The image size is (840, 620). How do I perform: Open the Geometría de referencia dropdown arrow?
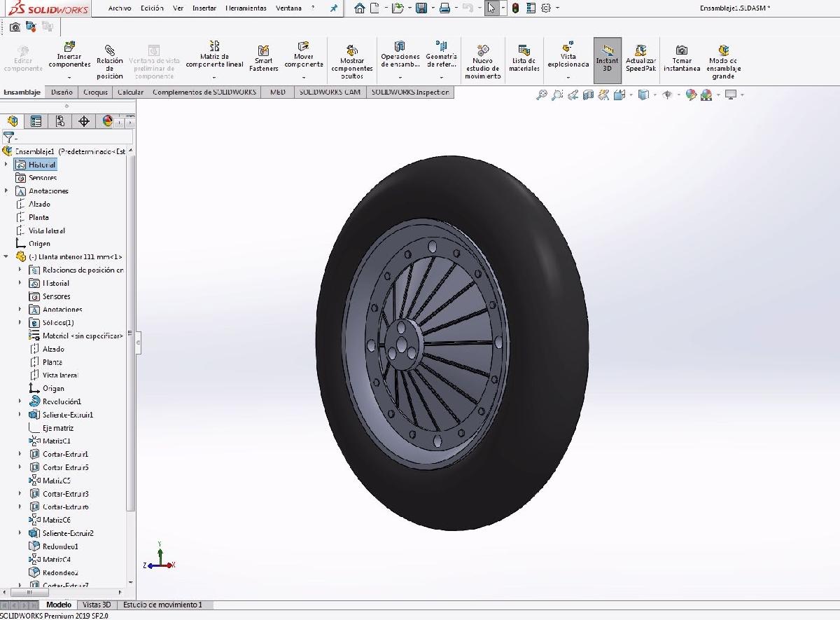coord(441,77)
